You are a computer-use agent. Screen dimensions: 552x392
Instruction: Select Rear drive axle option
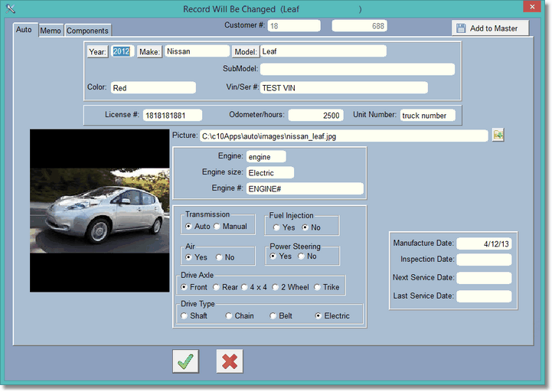tap(215, 287)
